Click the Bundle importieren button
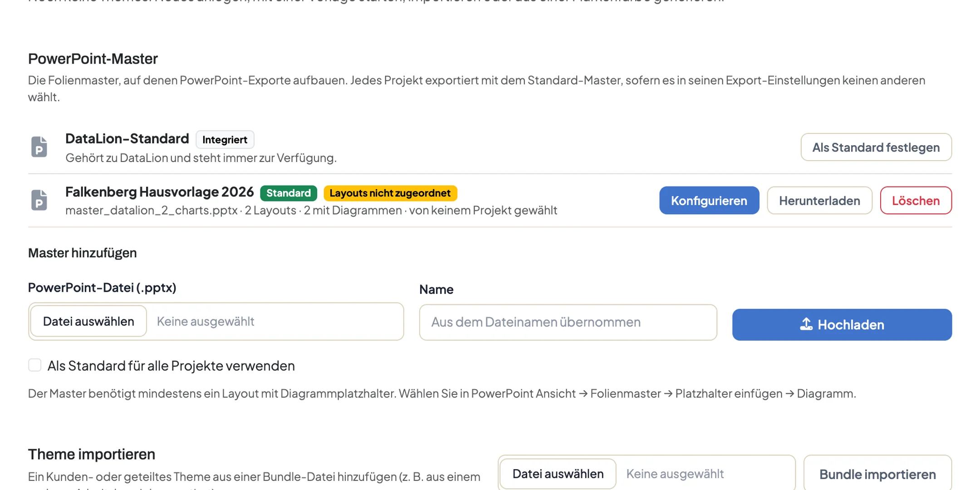Screen dimensions: 980x490 coord(877,474)
